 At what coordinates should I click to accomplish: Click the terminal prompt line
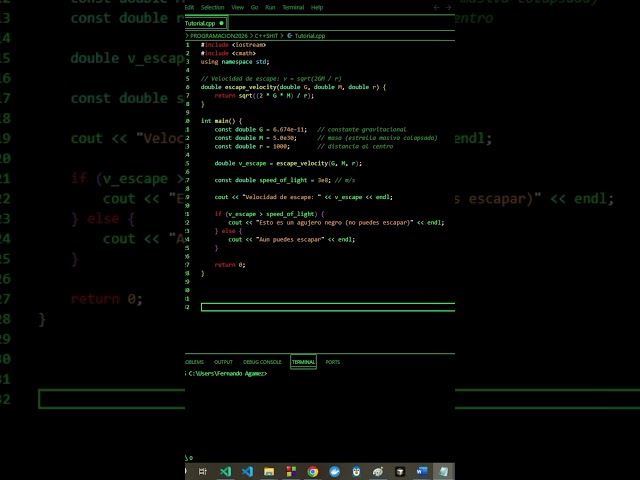point(227,373)
